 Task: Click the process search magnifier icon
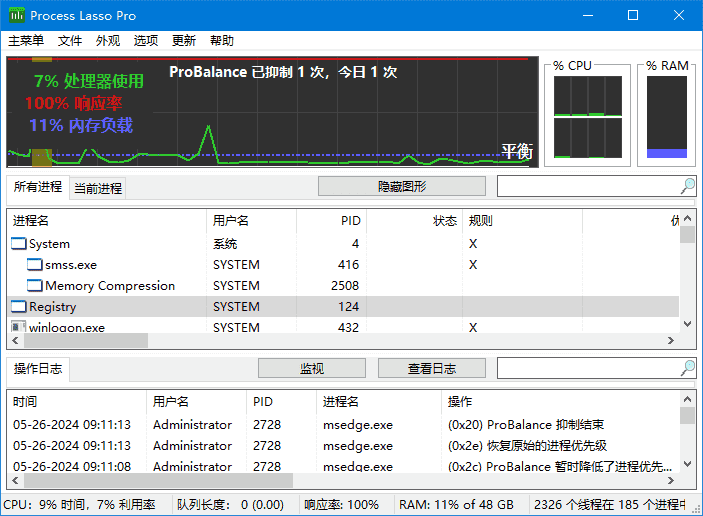[x=688, y=186]
